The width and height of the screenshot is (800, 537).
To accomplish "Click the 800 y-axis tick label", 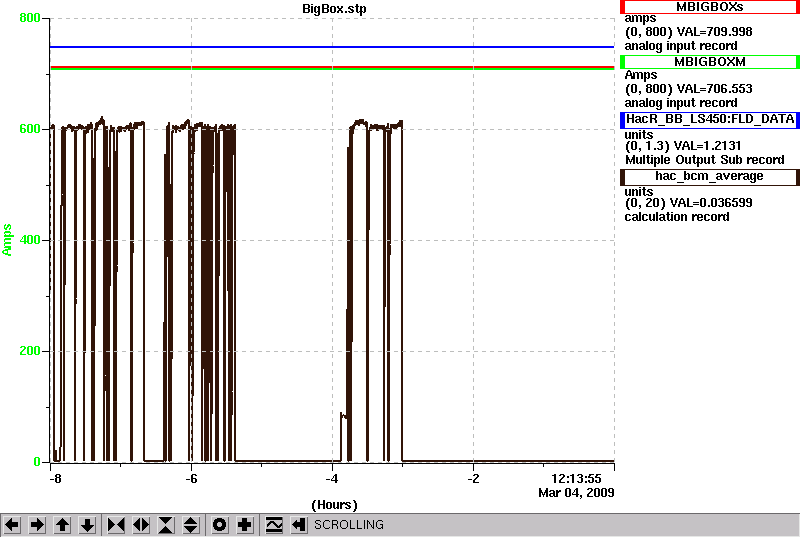I will tap(30, 18).
